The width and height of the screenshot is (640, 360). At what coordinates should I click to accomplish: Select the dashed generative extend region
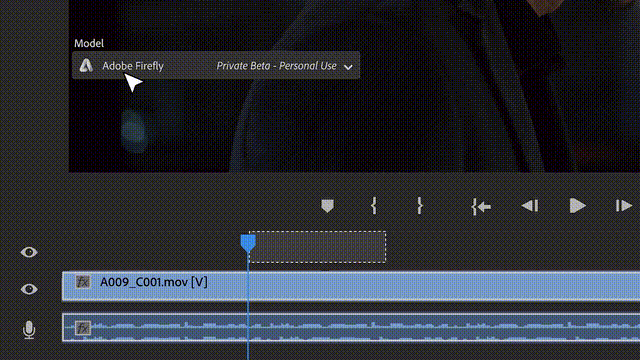[x=318, y=247]
